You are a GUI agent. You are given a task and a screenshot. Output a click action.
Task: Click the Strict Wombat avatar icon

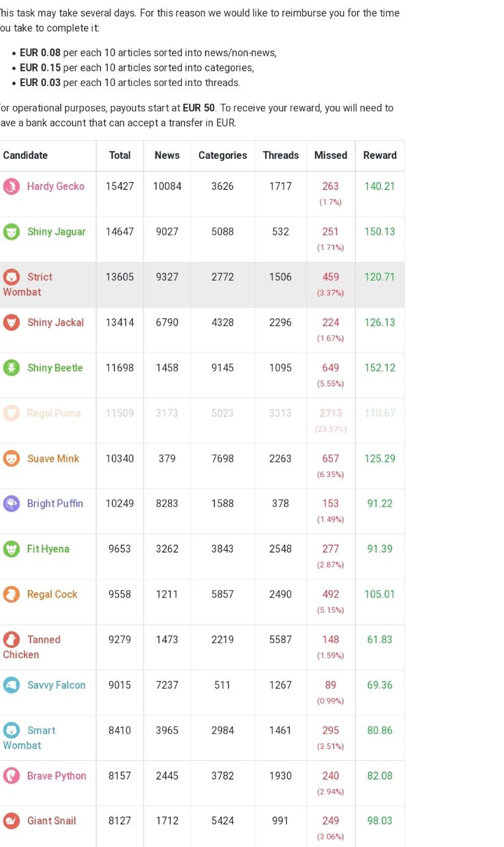(x=11, y=277)
